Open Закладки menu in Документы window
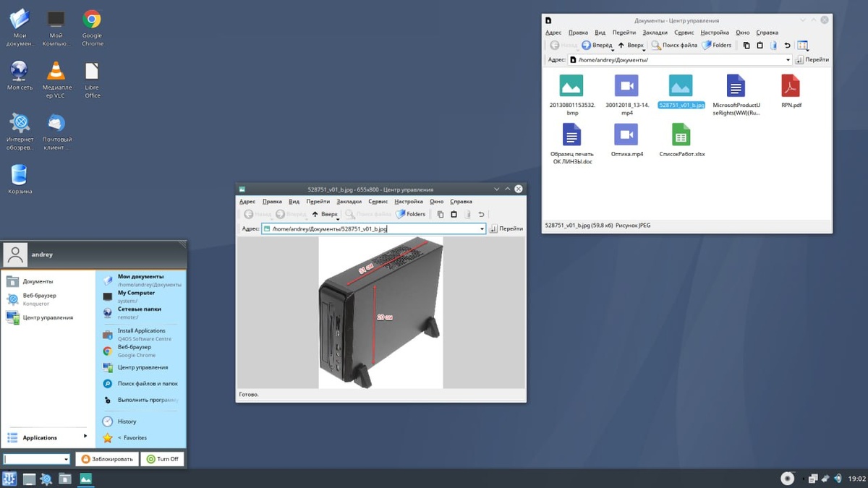This screenshot has width=868, height=488. point(655,33)
